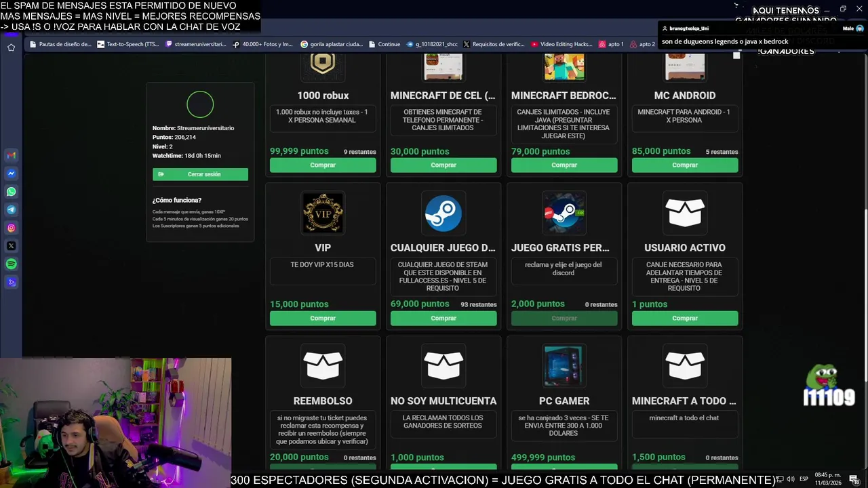Buy the 1000 robux reward
The width and height of the screenshot is (868, 488).
[323, 165]
